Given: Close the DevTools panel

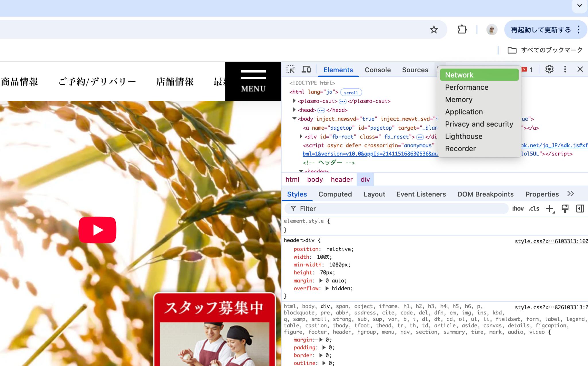Looking at the screenshot, I should tap(580, 69).
